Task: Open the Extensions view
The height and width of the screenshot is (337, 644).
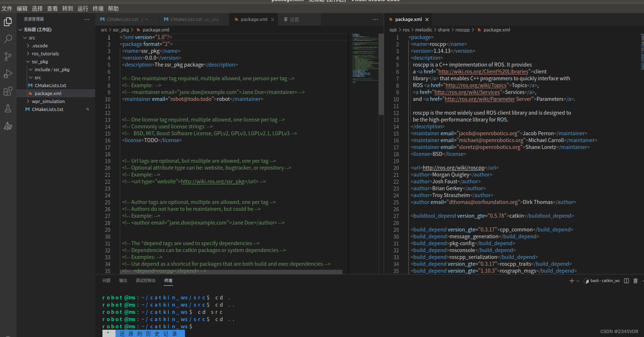Action: [x=8, y=91]
